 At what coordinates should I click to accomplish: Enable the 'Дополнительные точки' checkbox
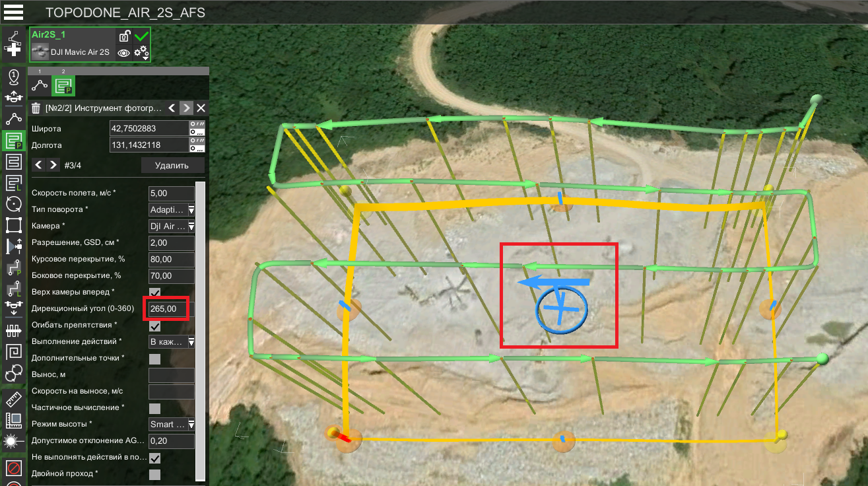(154, 359)
